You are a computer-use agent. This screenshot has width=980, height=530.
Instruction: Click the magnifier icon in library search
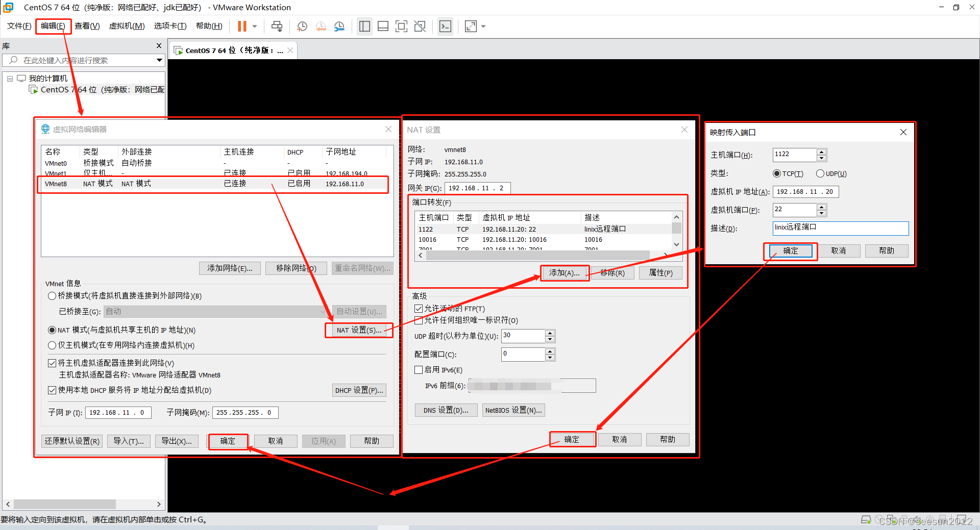point(13,60)
